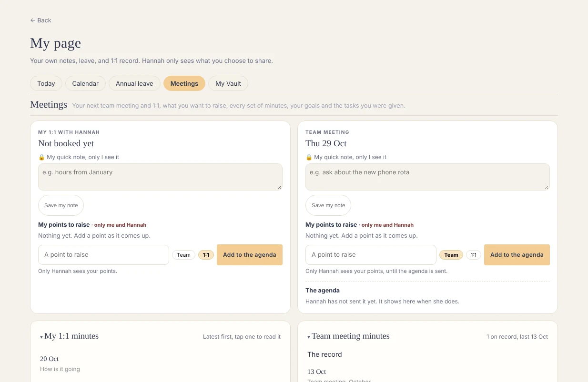Click the lock icon in the 1:1 card
Image resolution: width=588 pixels, height=382 pixels.
pos(41,157)
